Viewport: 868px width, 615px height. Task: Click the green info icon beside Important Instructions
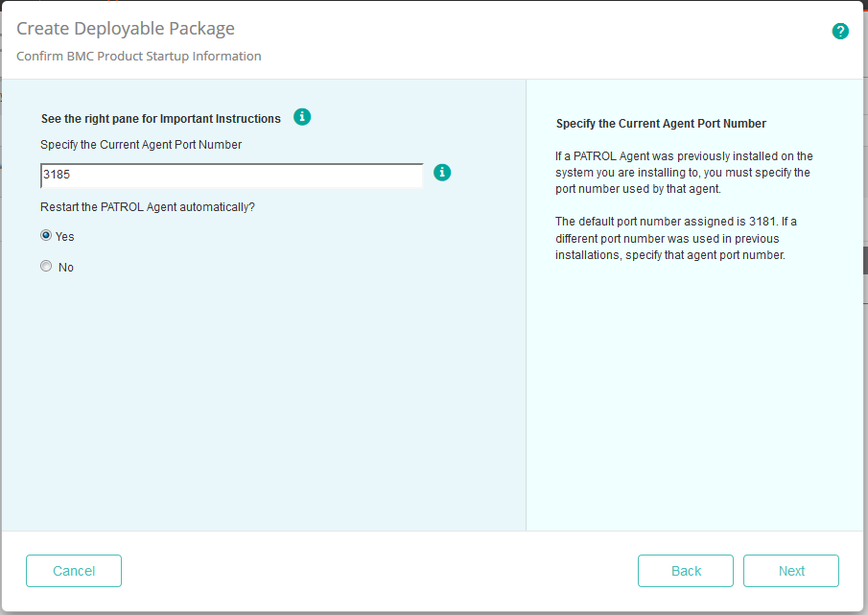pyautogui.click(x=302, y=116)
